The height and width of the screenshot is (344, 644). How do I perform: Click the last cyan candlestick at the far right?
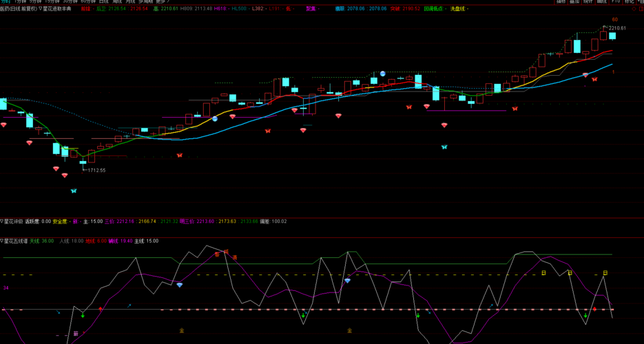click(x=612, y=36)
